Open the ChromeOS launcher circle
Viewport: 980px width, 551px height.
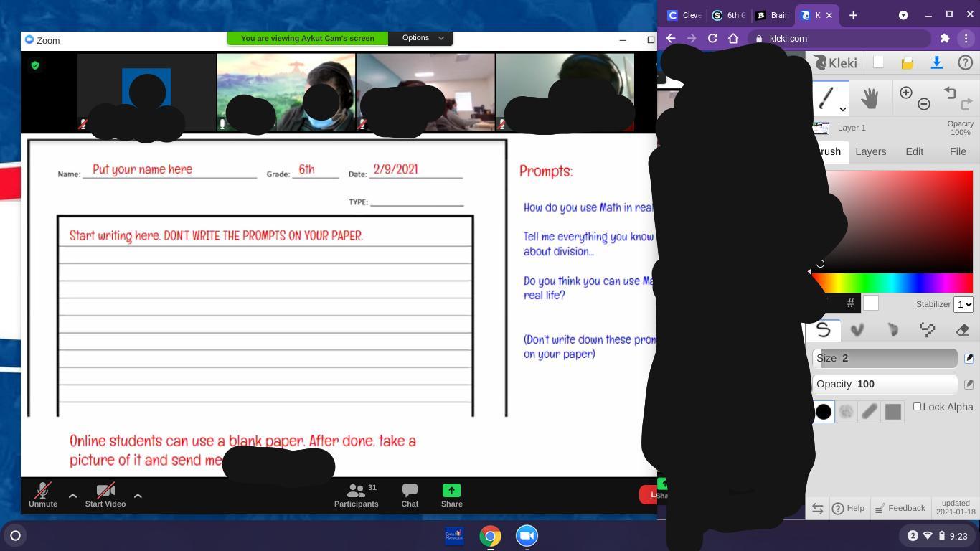pyautogui.click(x=15, y=535)
